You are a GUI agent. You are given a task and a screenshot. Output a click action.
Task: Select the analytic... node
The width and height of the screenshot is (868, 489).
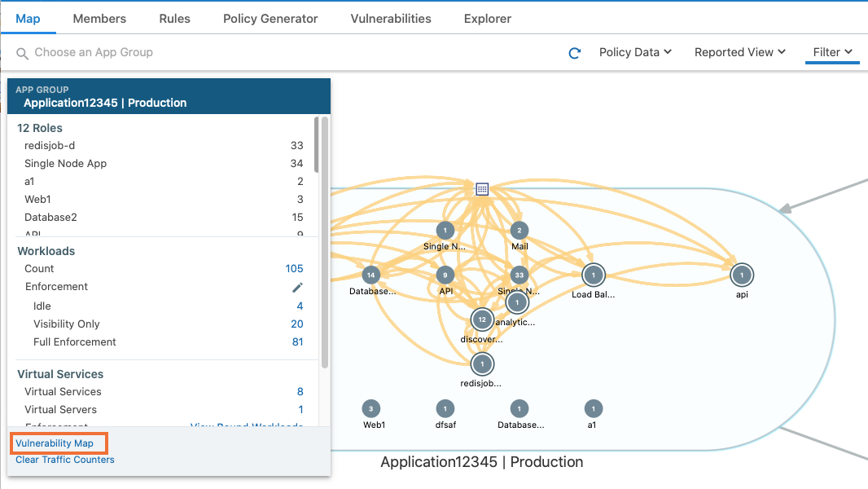coord(517,302)
